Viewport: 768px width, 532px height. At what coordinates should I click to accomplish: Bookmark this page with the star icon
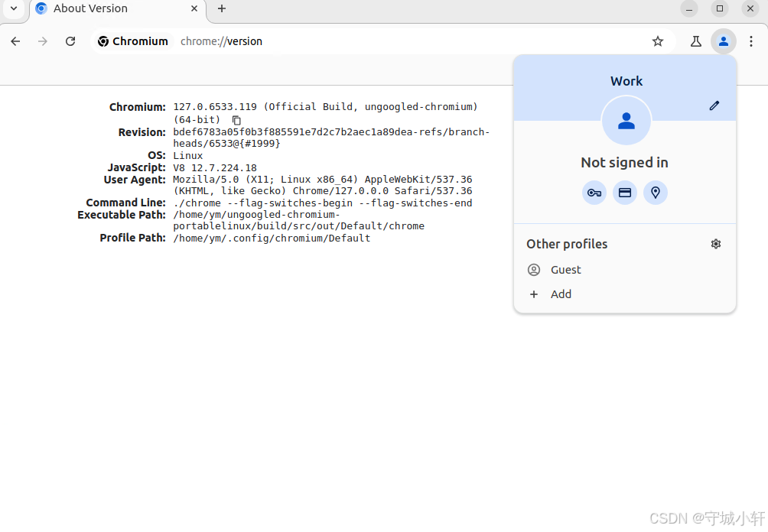click(x=657, y=41)
